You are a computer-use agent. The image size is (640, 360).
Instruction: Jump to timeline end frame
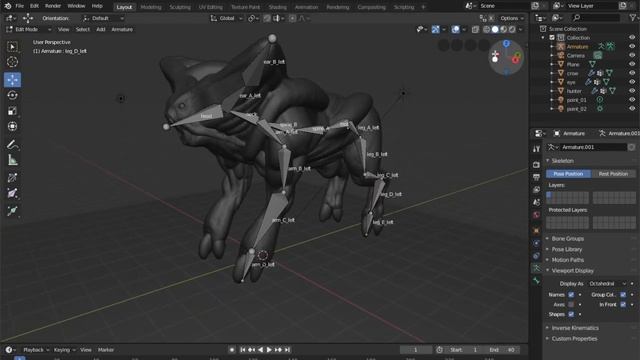point(287,350)
